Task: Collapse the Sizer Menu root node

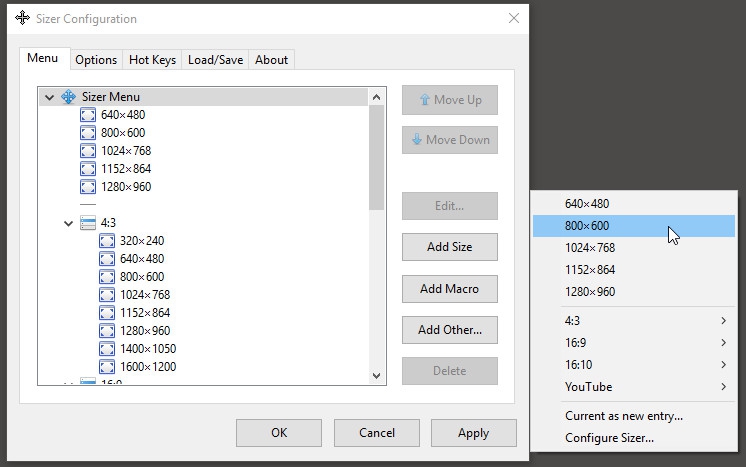Action: pos(49,97)
